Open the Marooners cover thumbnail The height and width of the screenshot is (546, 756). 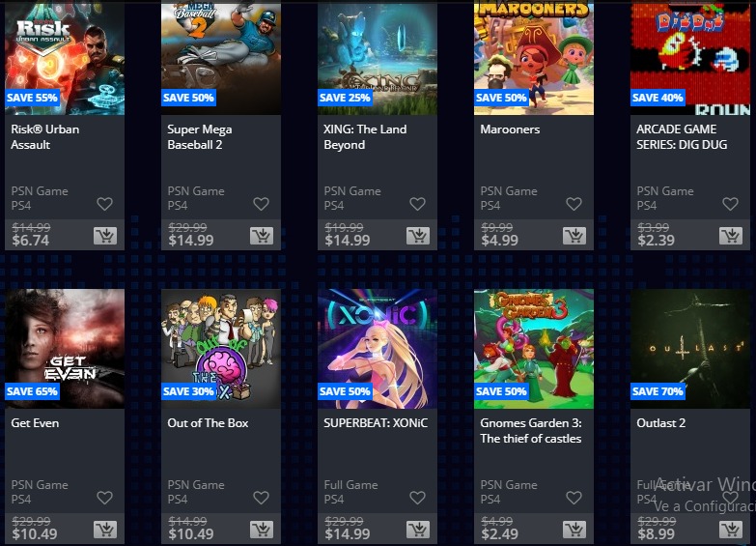534,58
